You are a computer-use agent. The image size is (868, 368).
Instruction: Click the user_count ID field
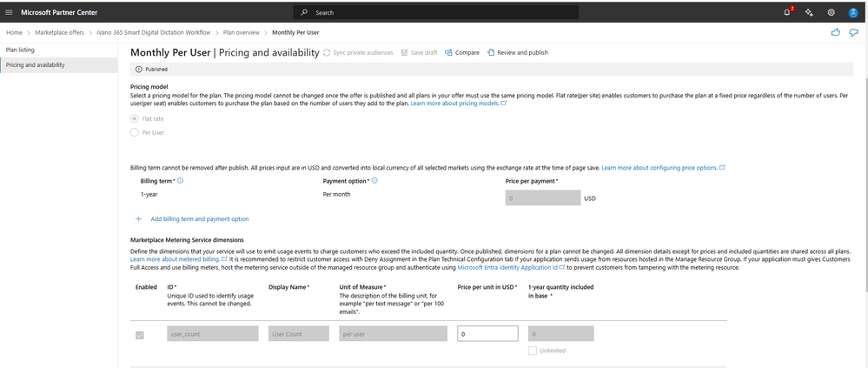tap(213, 334)
